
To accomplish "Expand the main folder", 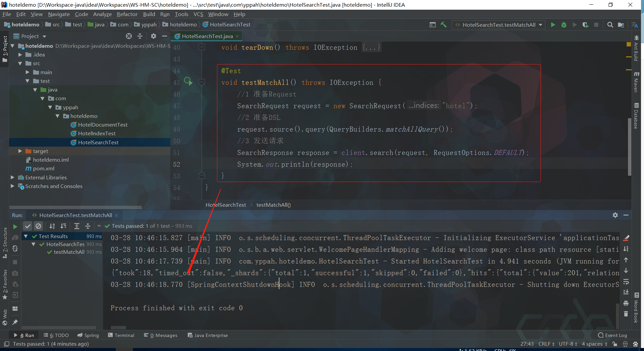I will 28,72.
